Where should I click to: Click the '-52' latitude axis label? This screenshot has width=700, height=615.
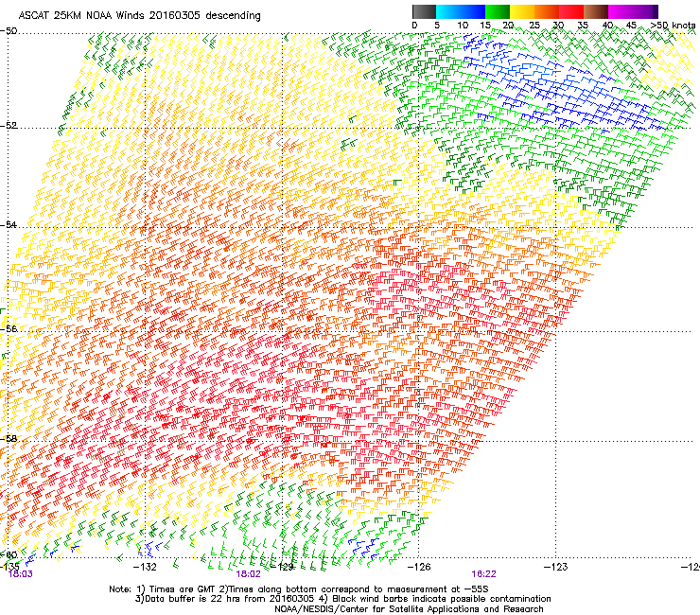tap(9, 126)
